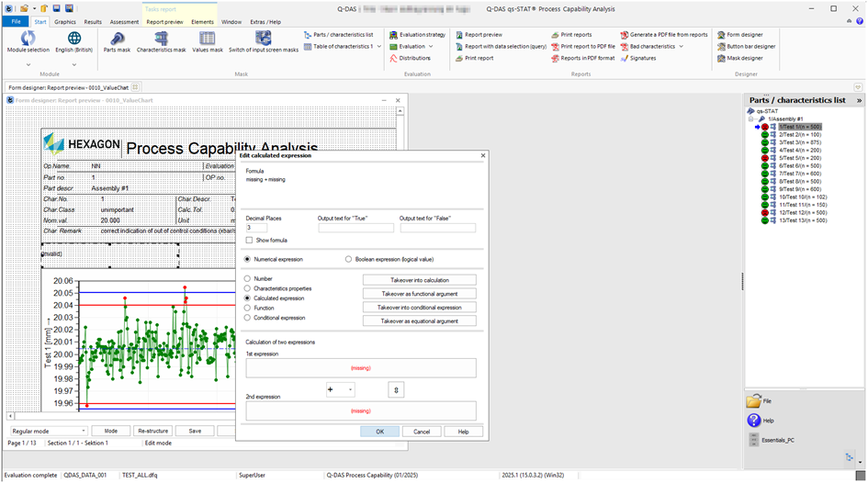Select Boolean expression (logical value)
The image size is (868, 483).
(x=348, y=259)
